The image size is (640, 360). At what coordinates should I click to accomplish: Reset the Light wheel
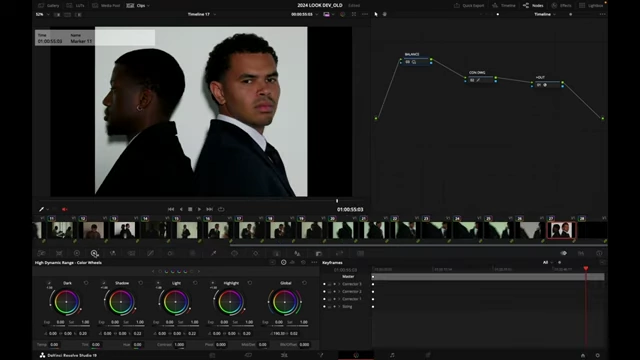click(195, 283)
